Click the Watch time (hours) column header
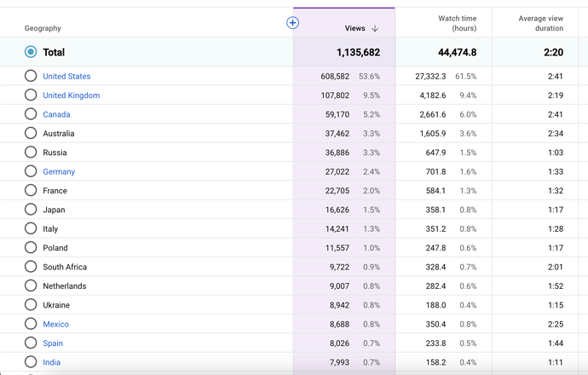The height and width of the screenshot is (375, 588). point(457,23)
